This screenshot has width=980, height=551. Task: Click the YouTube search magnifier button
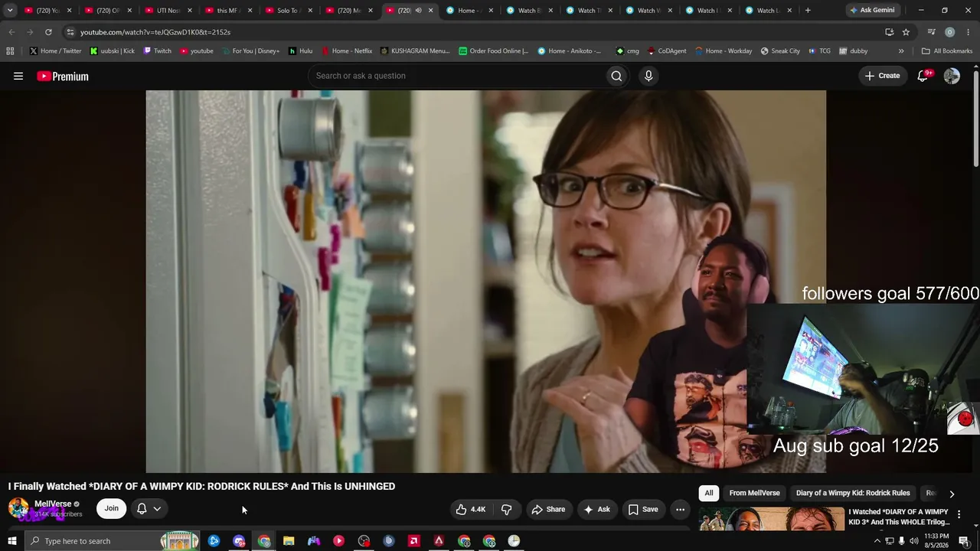[x=616, y=76]
